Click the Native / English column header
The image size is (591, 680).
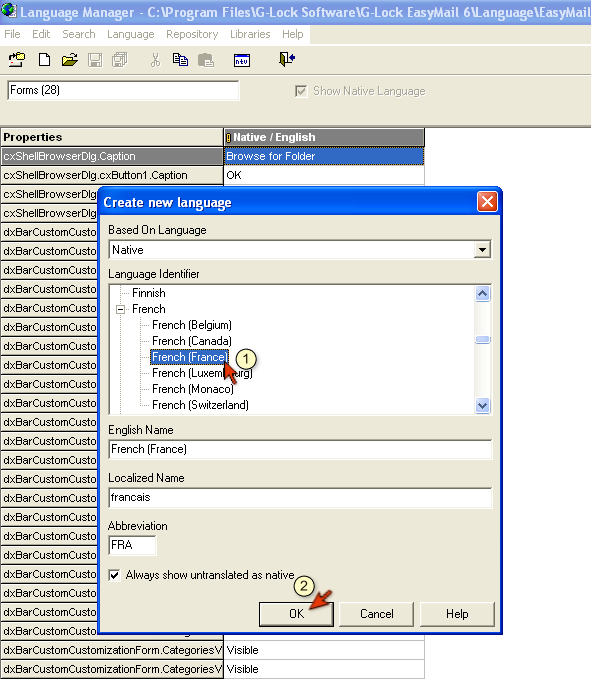click(324, 137)
